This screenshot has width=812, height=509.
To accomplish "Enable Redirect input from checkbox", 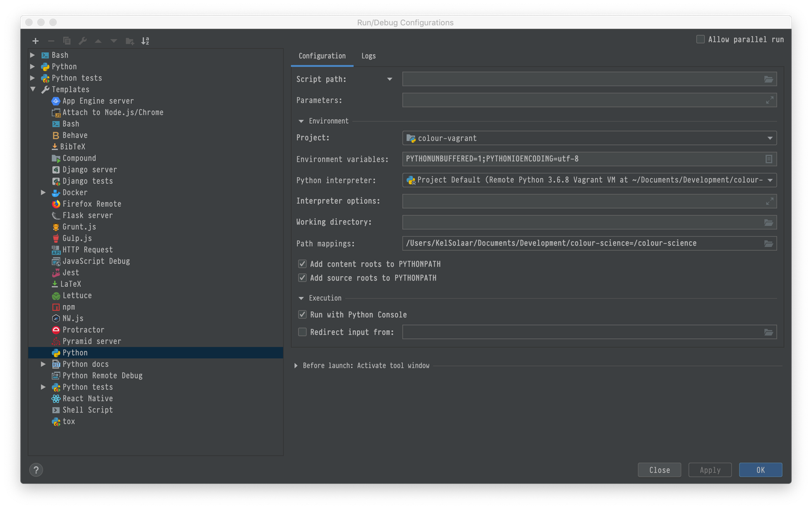I will (x=303, y=332).
